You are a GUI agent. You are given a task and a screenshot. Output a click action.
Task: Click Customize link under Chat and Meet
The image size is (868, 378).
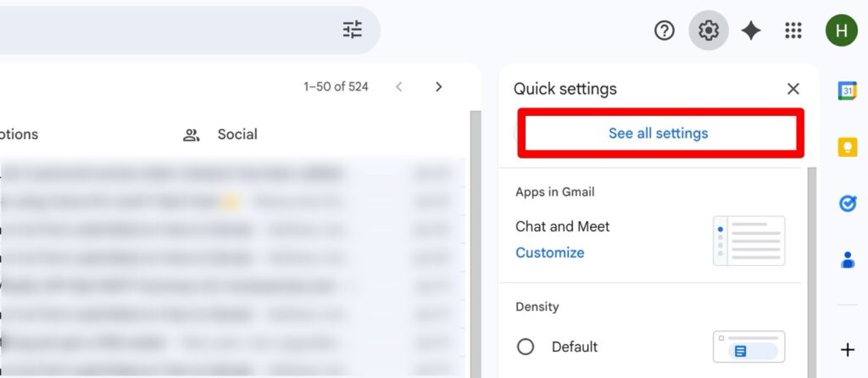[x=549, y=253]
